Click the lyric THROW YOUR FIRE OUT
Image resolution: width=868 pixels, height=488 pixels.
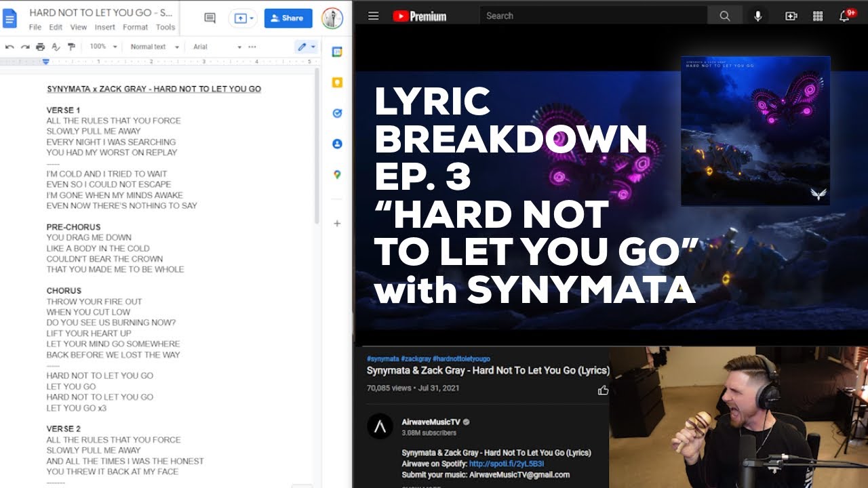point(94,302)
